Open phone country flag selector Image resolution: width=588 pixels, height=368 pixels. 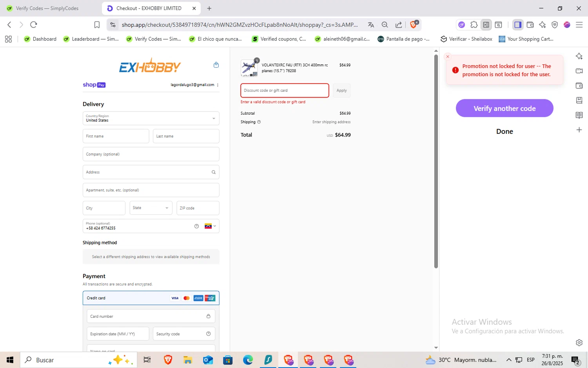click(x=210, y=226)
